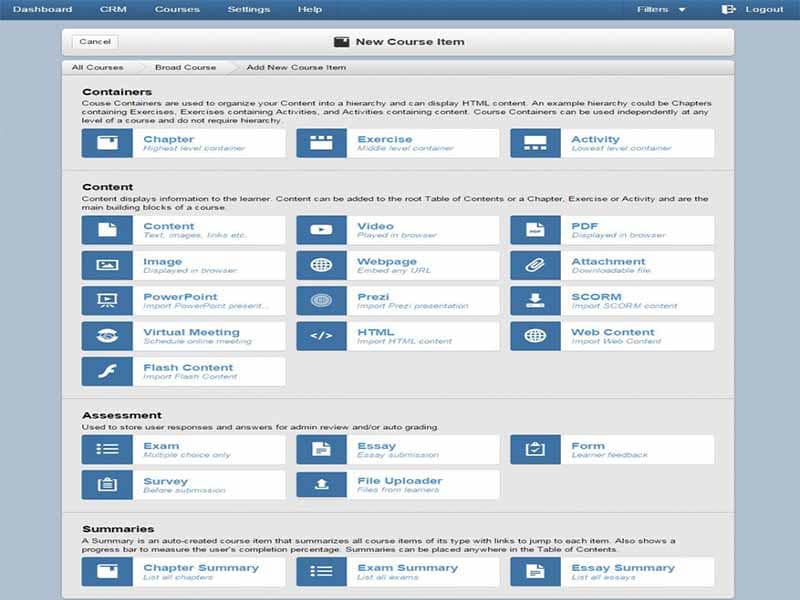The width and height of the screenshot is (800, 600).
Task: Go to the Dashboard menu item
Action: 42,10
